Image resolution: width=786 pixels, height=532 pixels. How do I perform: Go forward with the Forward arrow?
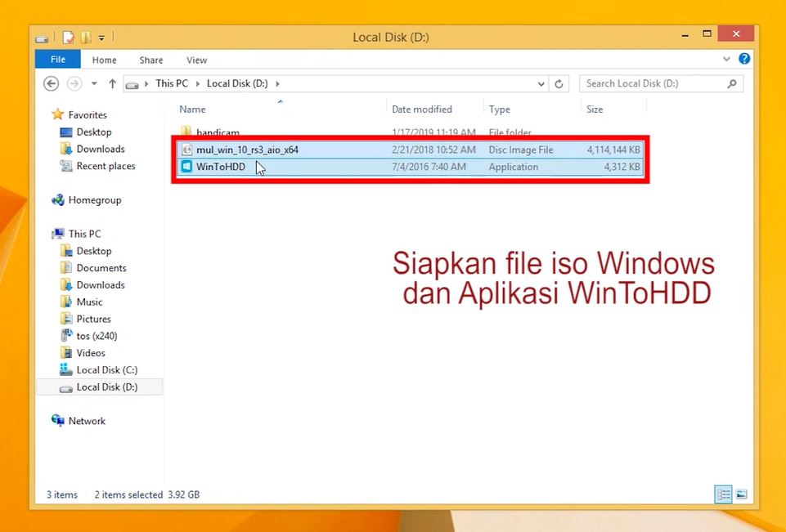pos(74,83)
